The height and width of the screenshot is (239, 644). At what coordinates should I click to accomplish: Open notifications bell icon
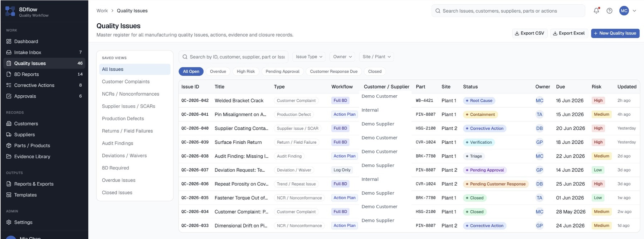coord(596,11)
